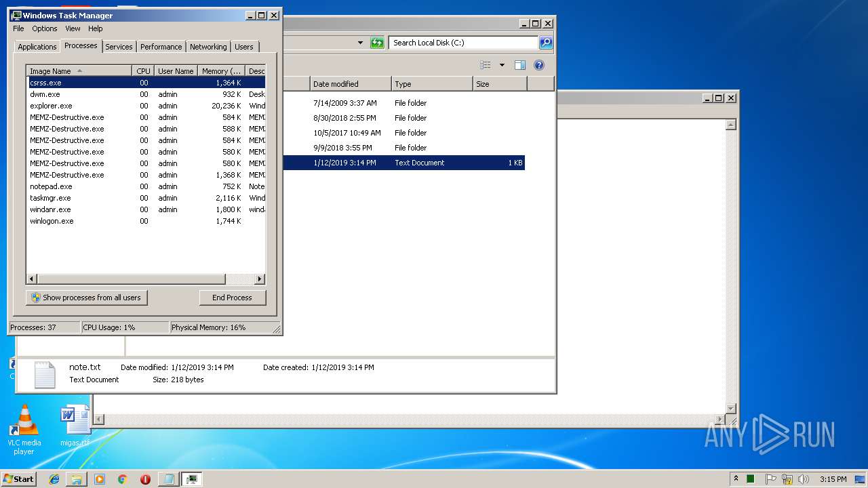Image resolution: width=868 pixels, height=488 pixels.
Task: Sort Explorer files by Size column
Action: [500, 84]
